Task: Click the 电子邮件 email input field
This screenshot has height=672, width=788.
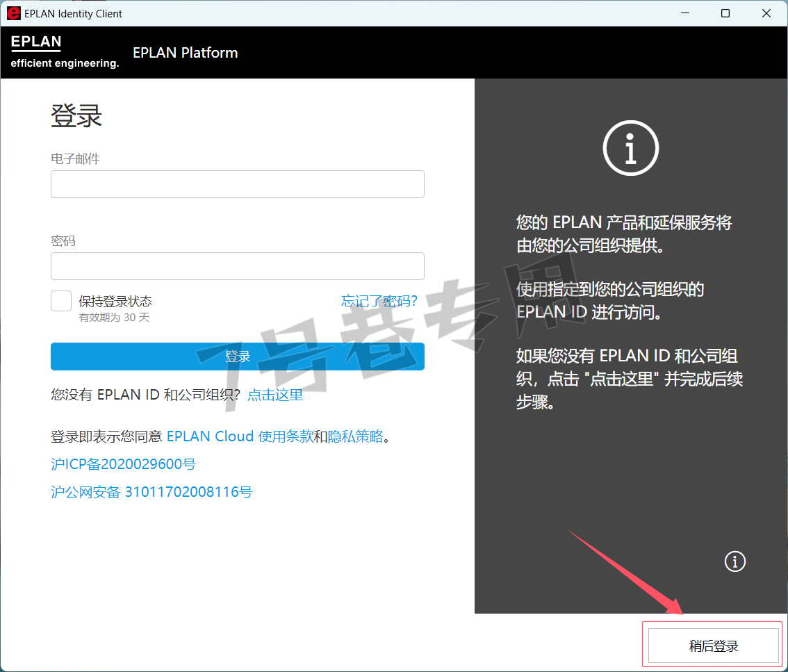Action: coord(237,184)
